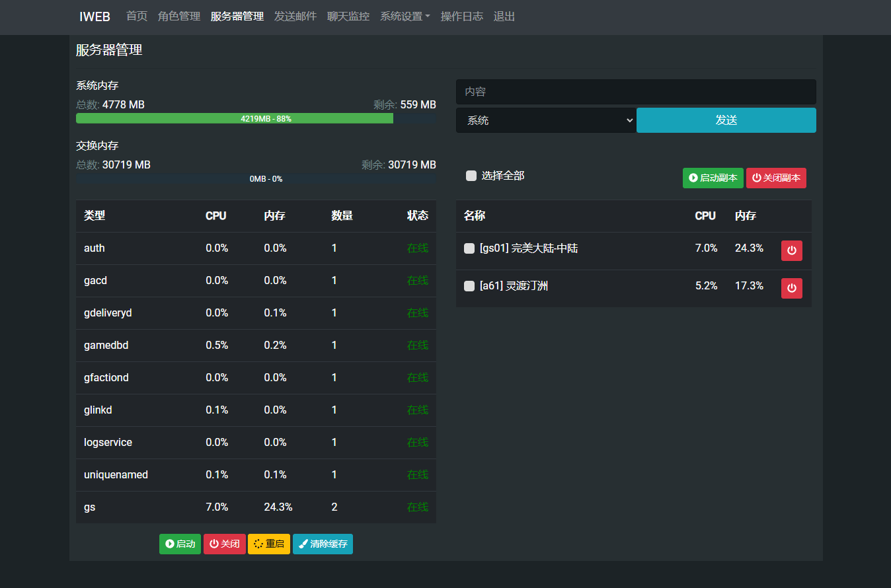Click the yellow 重启 restart button
The width and height of the screenshot is (891, 588).
coord(269,544)
